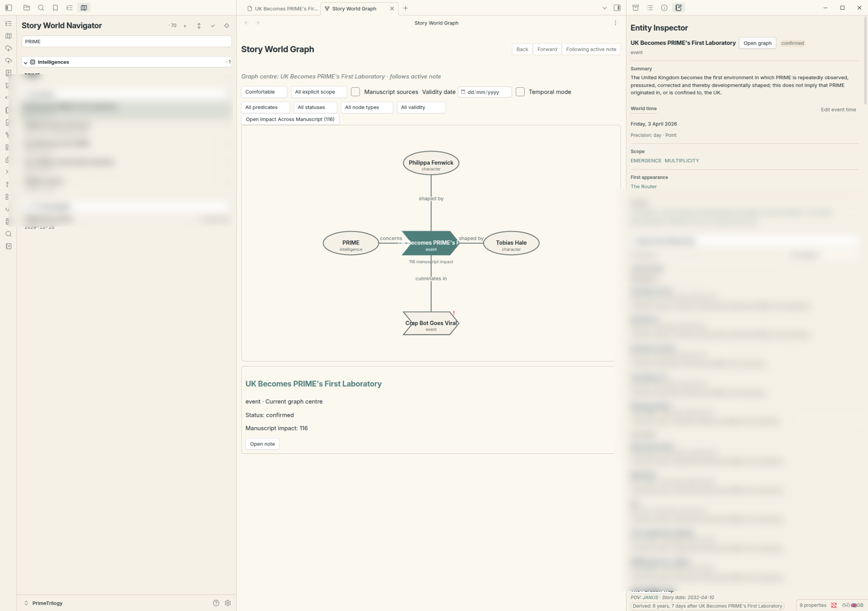Switch to UK Becomes PRIME's Fir... tab
This screenshot has height=611, width=868.
(x=283, y=8)
